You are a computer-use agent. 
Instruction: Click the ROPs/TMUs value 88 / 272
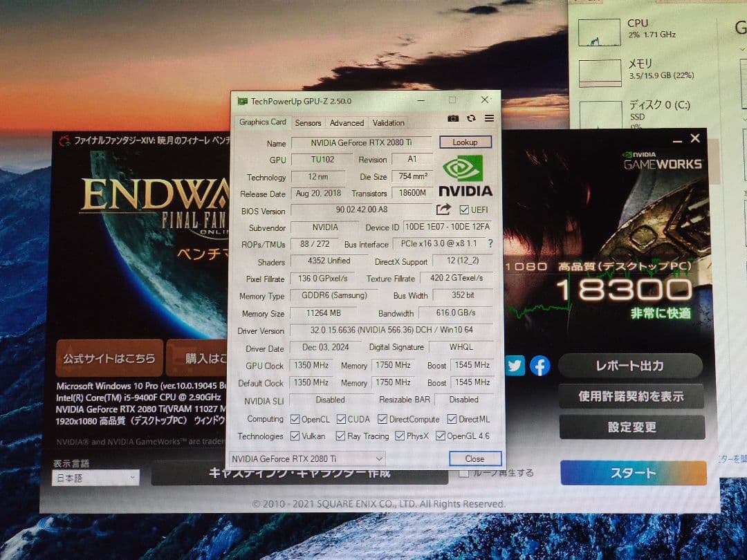click(x=315, y=244)
